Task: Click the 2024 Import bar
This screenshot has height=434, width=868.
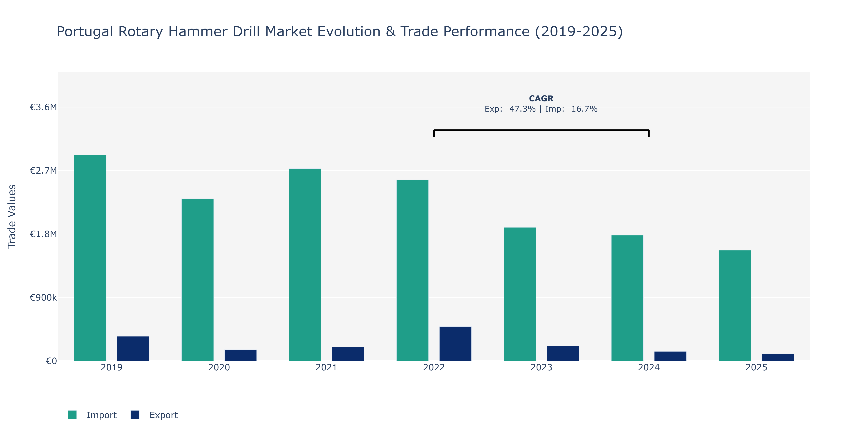Action: (x=627, y=298)
